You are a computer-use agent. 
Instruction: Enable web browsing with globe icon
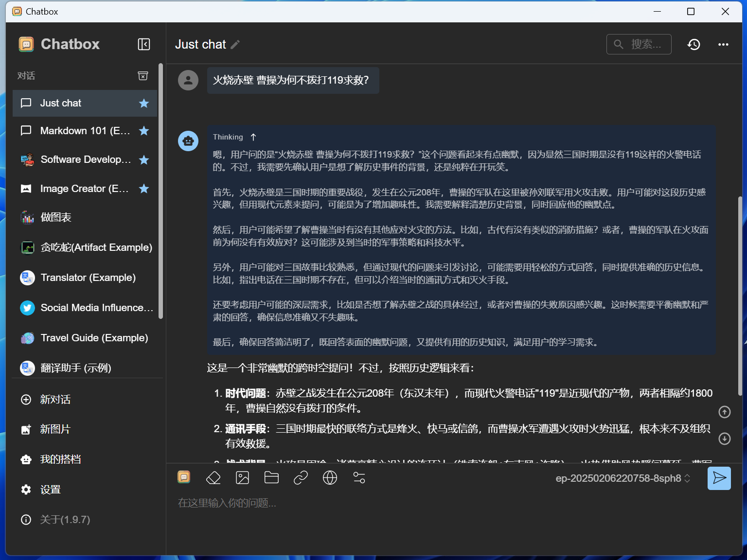(x=330, y=478)
